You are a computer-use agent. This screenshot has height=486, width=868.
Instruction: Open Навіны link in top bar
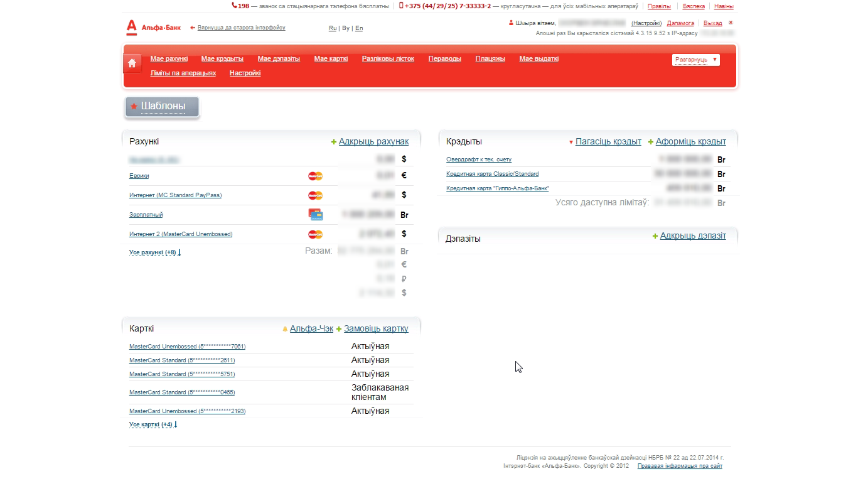724,6
